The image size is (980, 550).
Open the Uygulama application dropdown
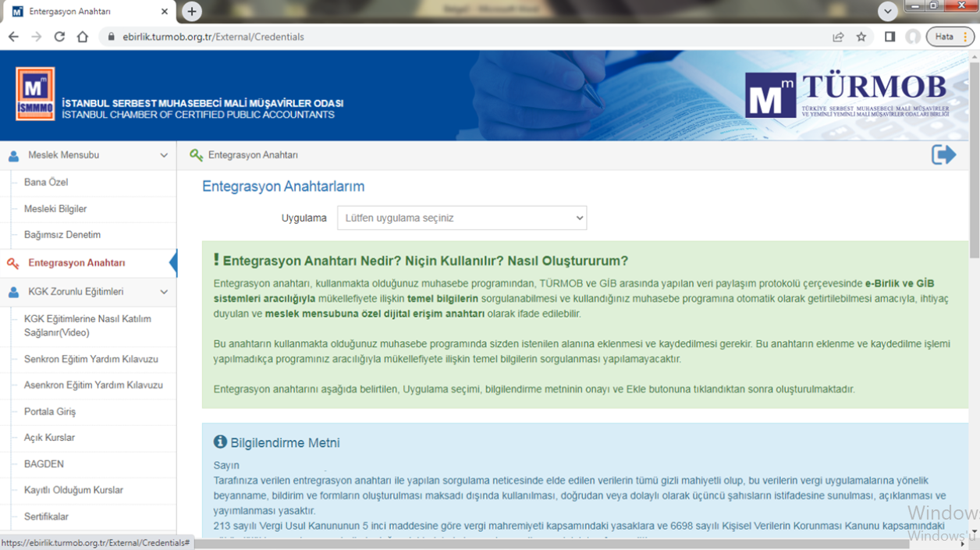pos(461,218)
